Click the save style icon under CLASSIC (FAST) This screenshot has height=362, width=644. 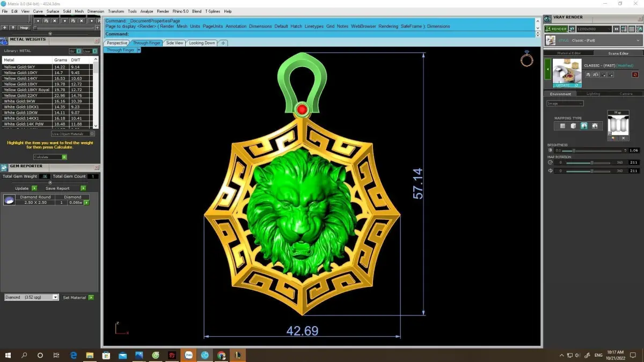[589, 75]
